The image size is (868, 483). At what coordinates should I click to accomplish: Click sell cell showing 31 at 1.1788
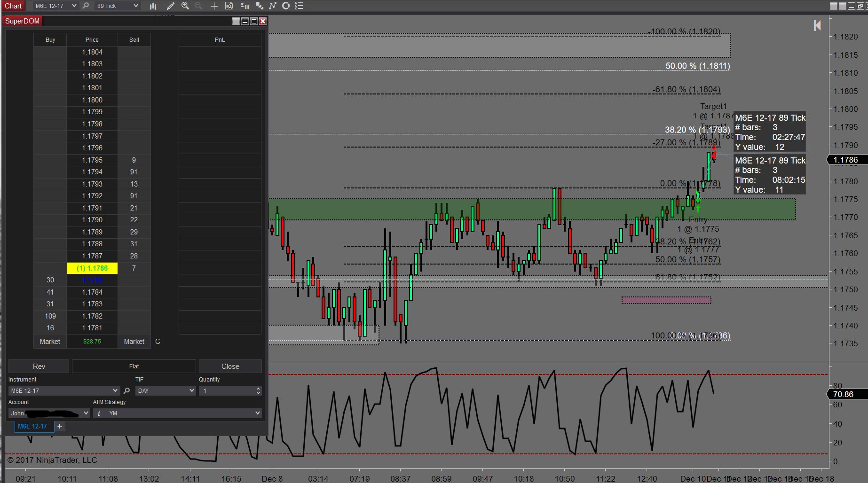134,244
